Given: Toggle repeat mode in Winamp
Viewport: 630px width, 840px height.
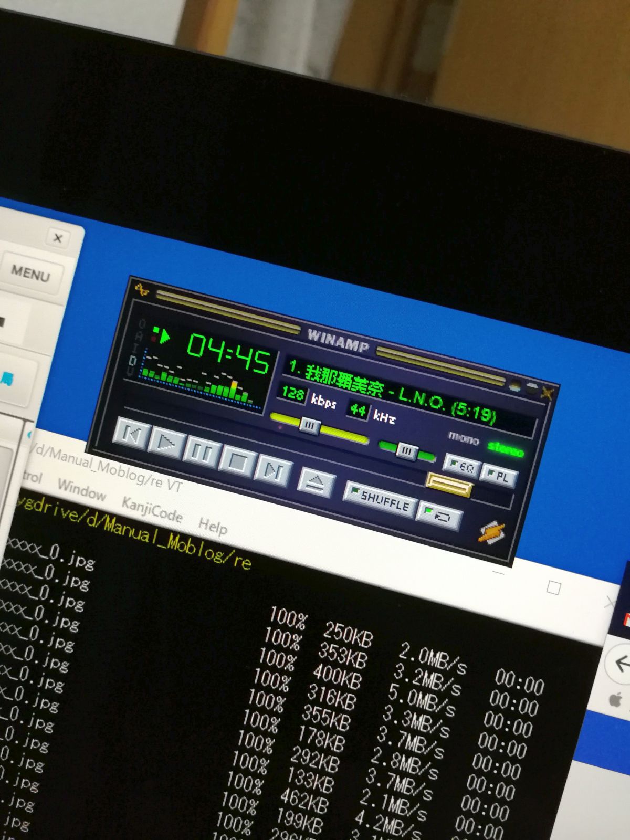Looking at the screenshot, I should [439, 515].
